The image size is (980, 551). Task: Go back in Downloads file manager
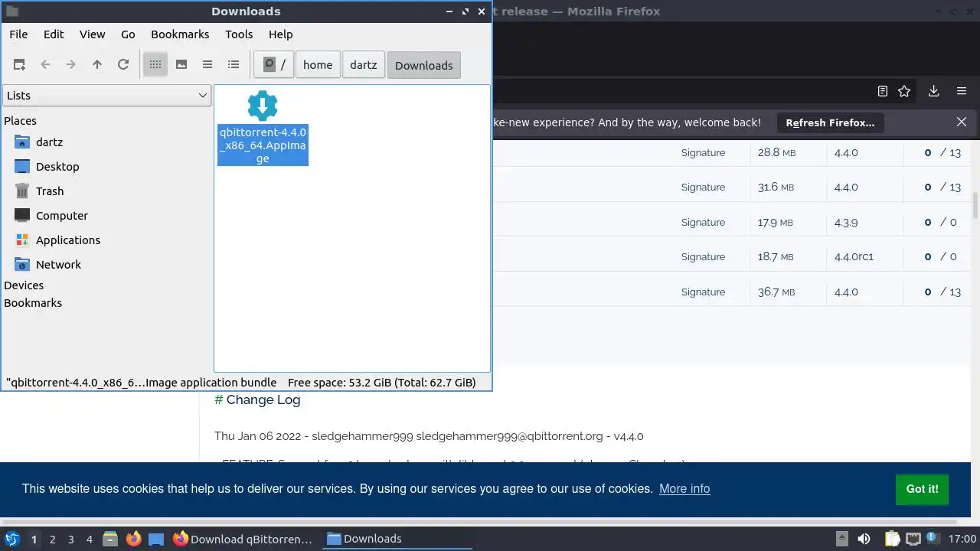tap(45, 65)
